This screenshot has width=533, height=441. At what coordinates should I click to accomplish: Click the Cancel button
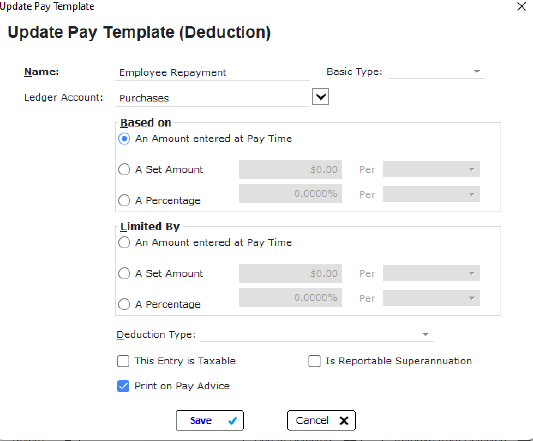[x=321, y=421]
